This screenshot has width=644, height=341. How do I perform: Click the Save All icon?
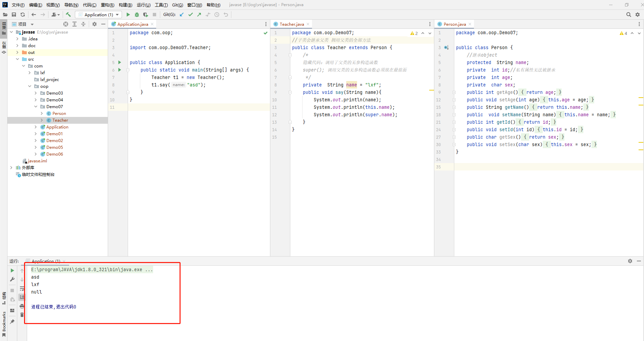coord(14,15)
